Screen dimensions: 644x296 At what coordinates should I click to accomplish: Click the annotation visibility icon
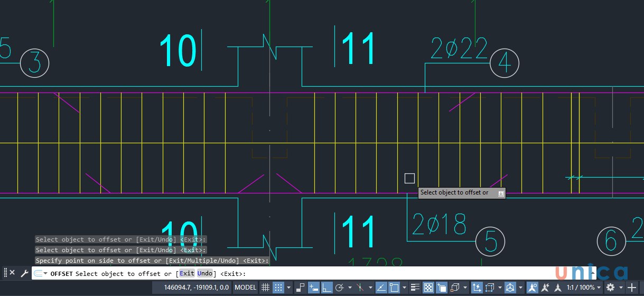pyautogui.click(x=532, y=288)
